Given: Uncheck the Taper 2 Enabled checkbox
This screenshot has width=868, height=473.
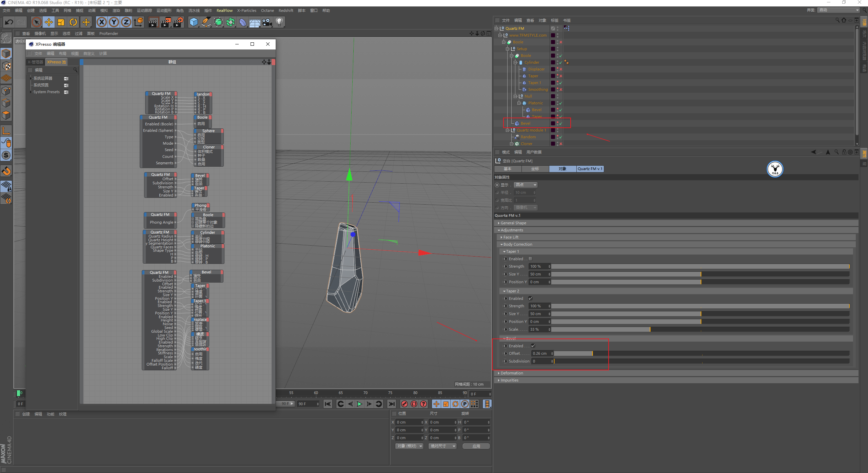Looking at the screenshot, I should coord(530,299).
